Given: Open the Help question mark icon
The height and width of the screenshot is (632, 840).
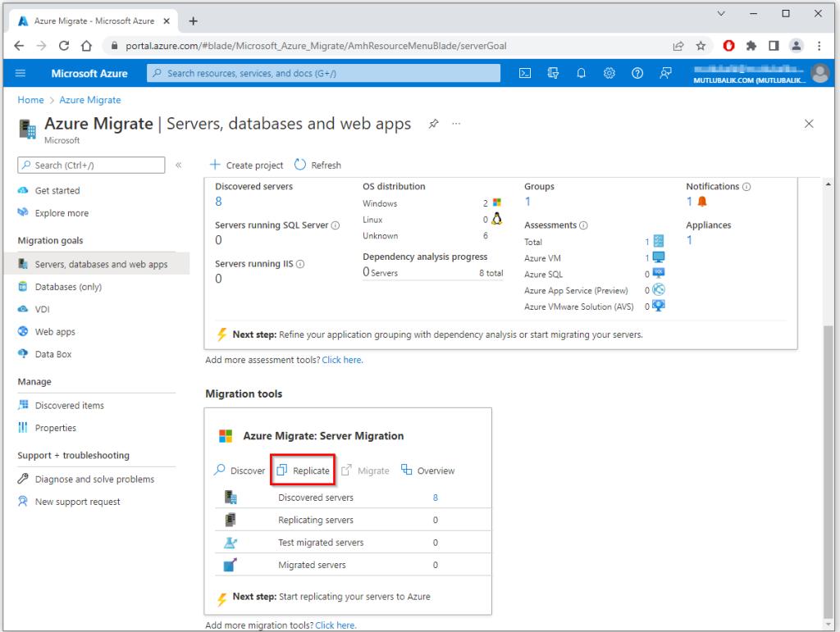Looking at the screenshot, I should click(x=637, y=73).
